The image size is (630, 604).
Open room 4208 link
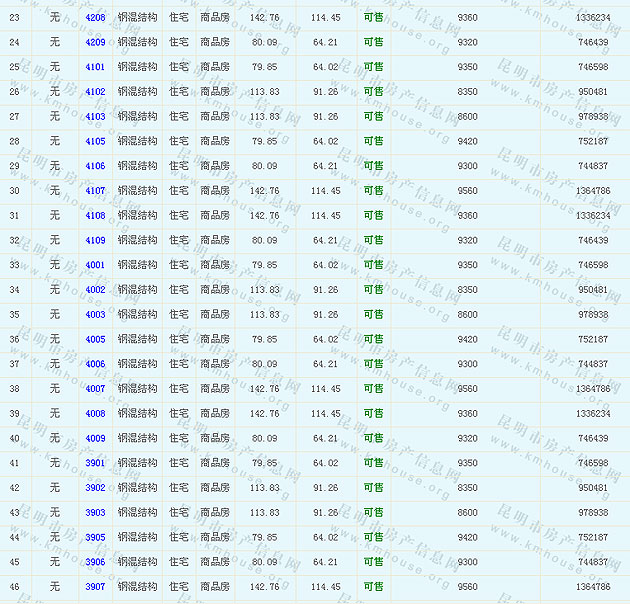[x=95, y=18]
